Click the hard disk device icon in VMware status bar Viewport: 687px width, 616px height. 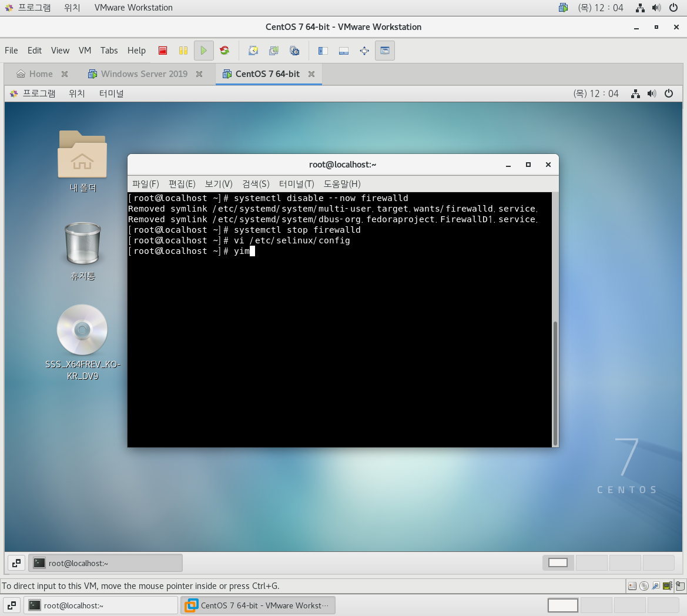click(x=632, y=586)
